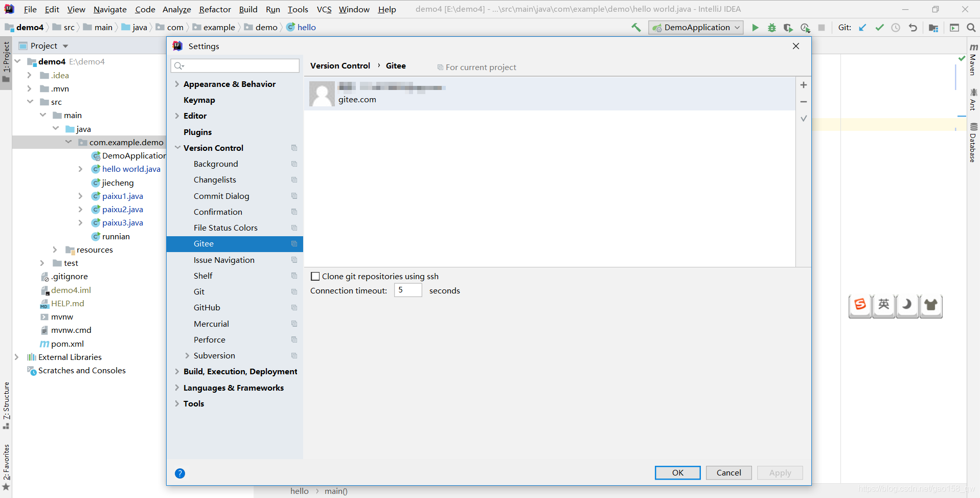Remove Gitee account with the minus icon
980x498 pixels.
coord(804,102)
